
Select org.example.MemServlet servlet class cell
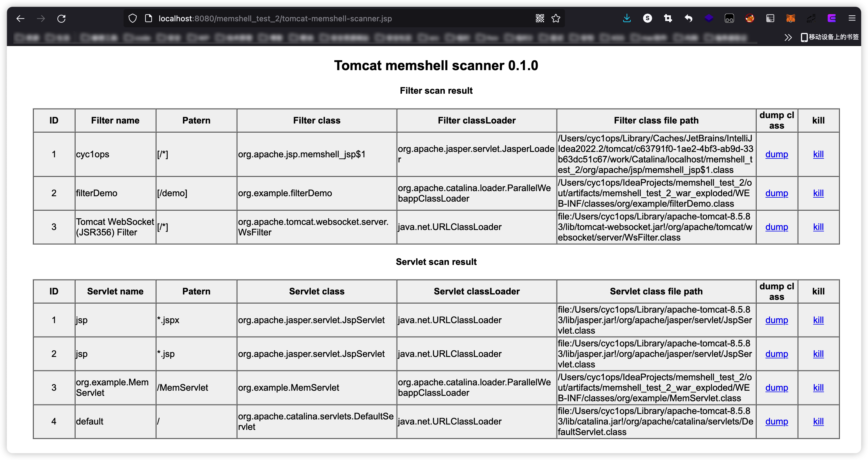[316, 388]
